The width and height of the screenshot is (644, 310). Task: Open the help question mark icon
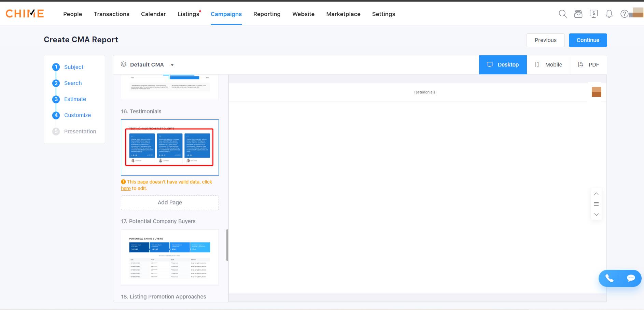(624, 14)
